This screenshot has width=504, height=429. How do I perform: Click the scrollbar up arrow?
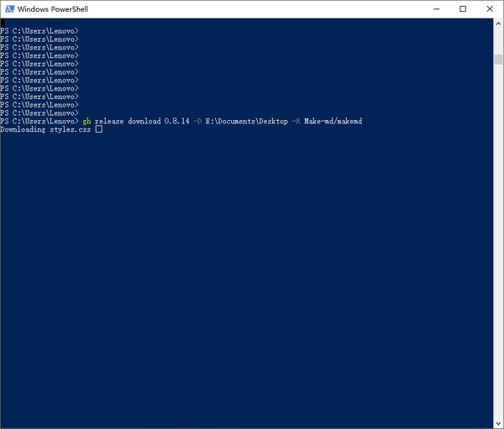(499, 23)
